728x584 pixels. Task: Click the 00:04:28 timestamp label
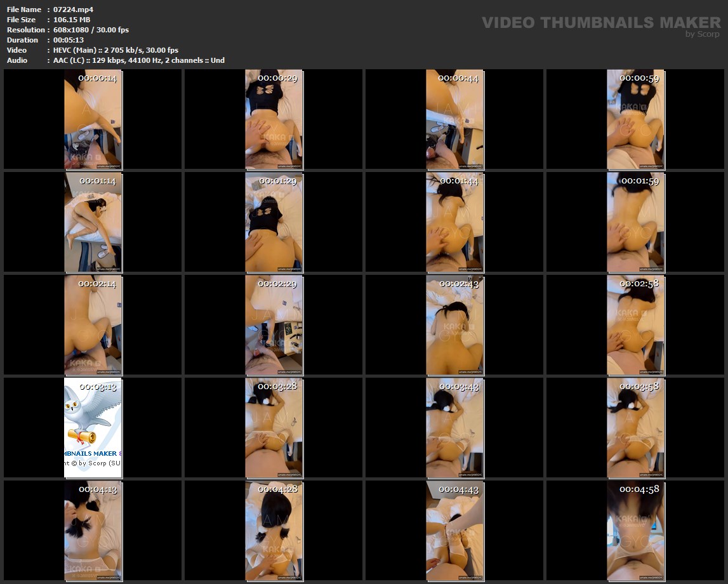pos(277,489)
